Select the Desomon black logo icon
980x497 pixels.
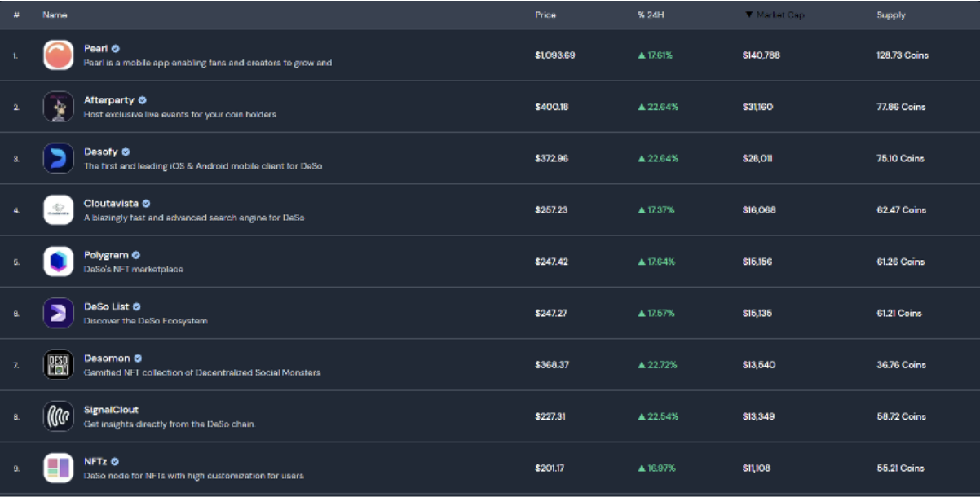coord(58,365)
